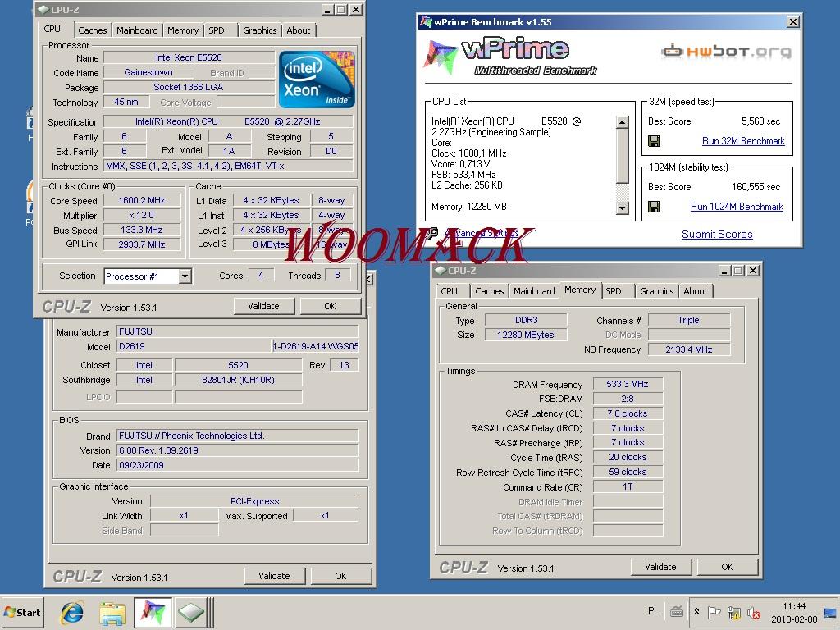Click the Package value Socket 1366 LGA

point(189,87)
